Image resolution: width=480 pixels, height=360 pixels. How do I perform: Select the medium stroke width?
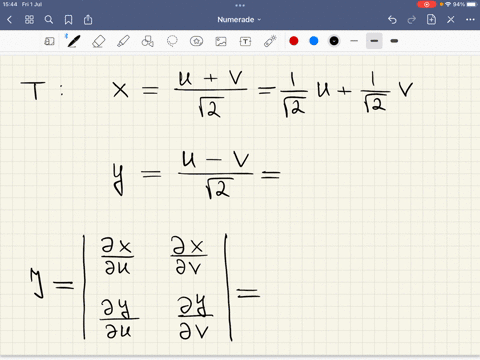tap(374, 41)
